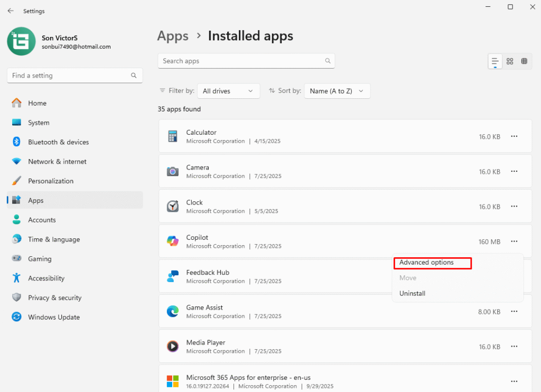Go to Apps breadcrumb link

173,36
